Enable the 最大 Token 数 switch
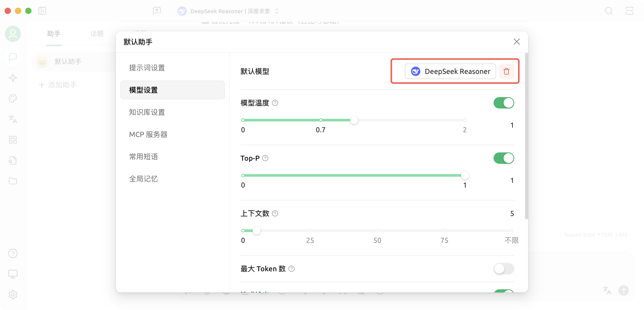644x310 pixels. click(503, 269)
